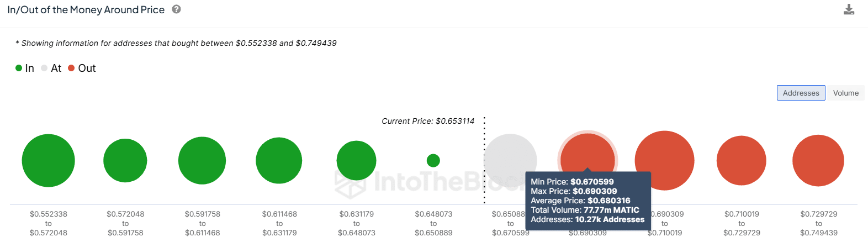Select the gray At-the-money bubble
The width and height of the screenshot is (868, 242).
[x=510, y=155]
